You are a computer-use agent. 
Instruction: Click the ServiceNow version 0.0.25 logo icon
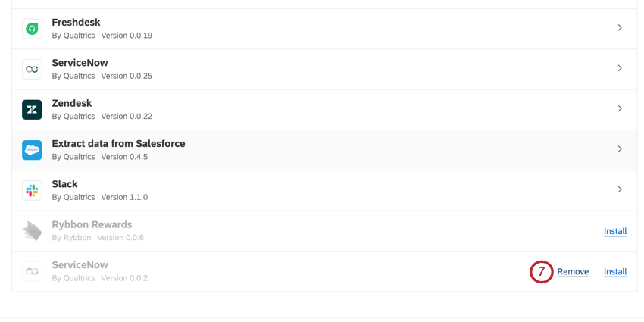[x=32, y=70]
